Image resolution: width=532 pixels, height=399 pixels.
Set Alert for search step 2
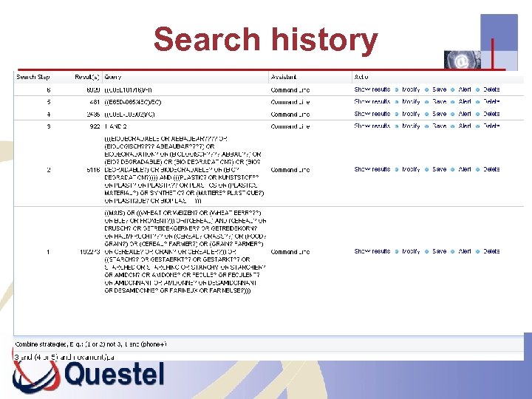pos(465,169)
